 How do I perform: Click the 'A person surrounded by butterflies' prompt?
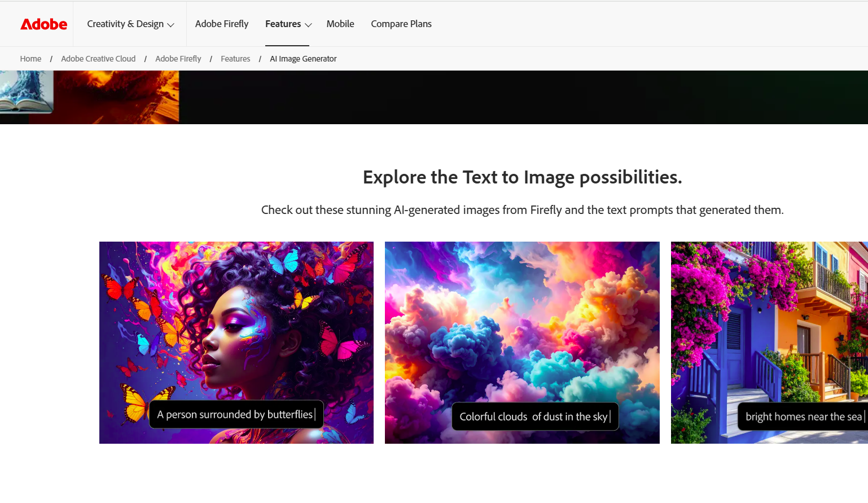236,414
